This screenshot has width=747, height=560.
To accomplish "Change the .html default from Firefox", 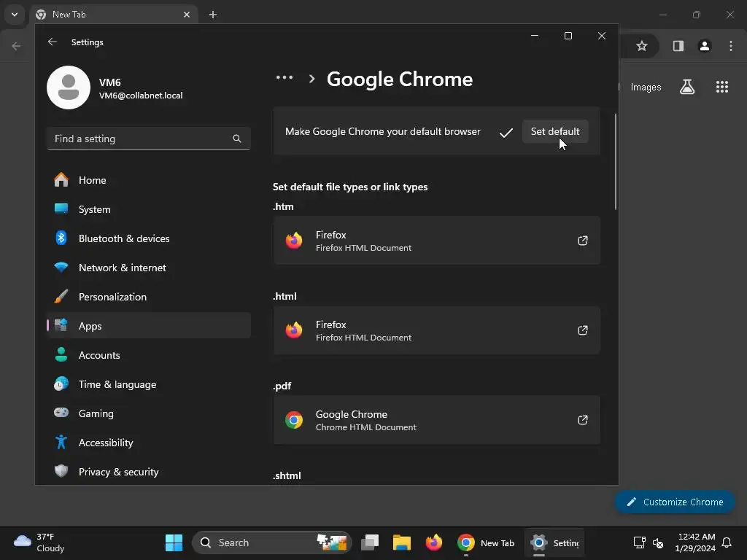I will click(x=436, y=330).
